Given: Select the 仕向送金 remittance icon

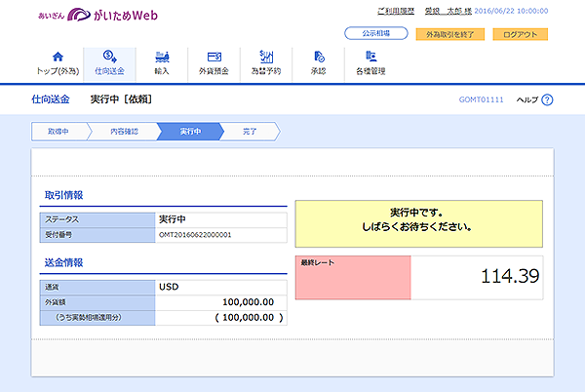Looking at the screenshot, I should click(109, 57).
